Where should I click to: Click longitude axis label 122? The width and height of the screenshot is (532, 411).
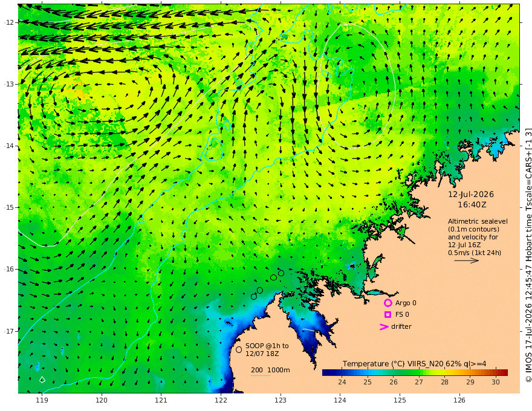click(221, 400)
